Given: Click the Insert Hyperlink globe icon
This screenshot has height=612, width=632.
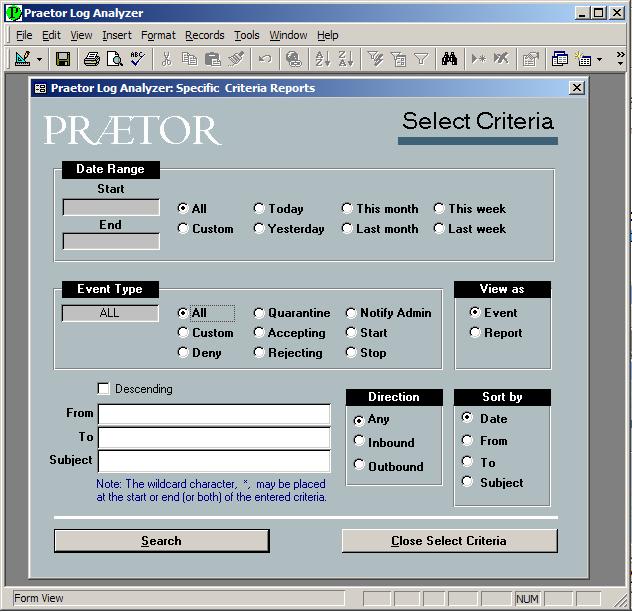Looking at the screenshot, I should 294,59.
